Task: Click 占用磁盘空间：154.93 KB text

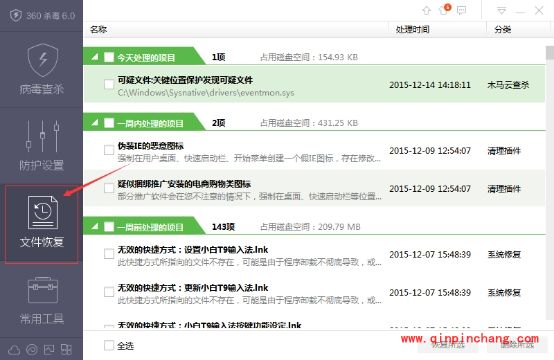Action: tap(309, 57)
